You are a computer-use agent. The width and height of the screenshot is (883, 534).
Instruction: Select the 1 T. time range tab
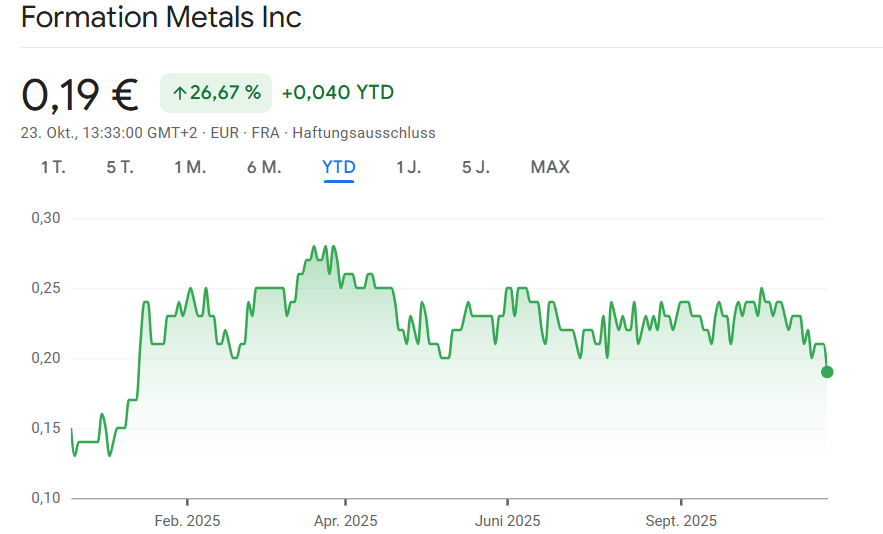pyautogui.click(x=53, y=167)
